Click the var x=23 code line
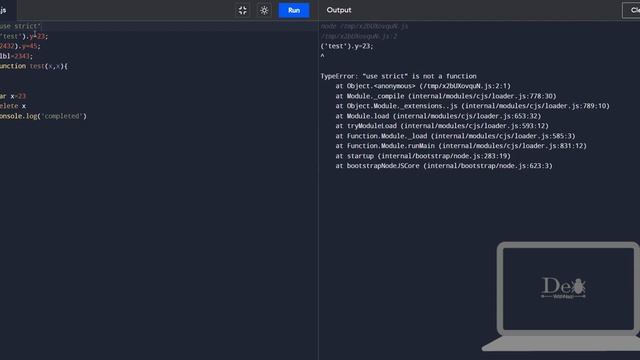The image size is (640, 360). (13, 96)
